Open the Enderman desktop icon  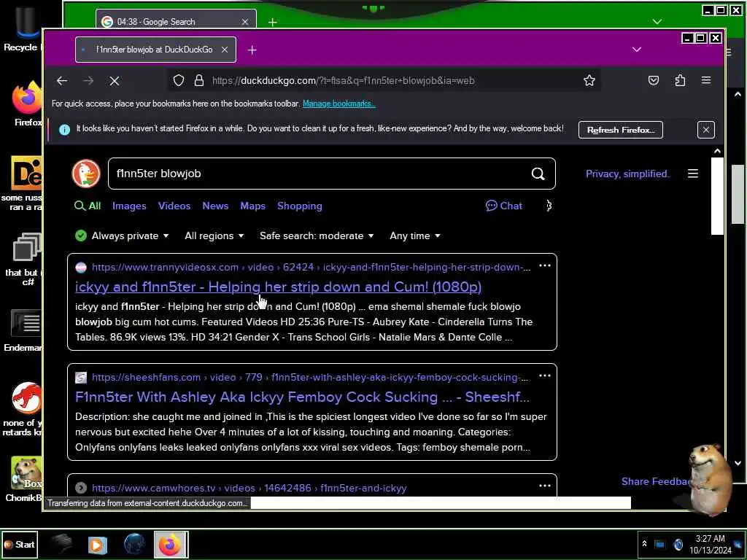(x=24, y=330)
